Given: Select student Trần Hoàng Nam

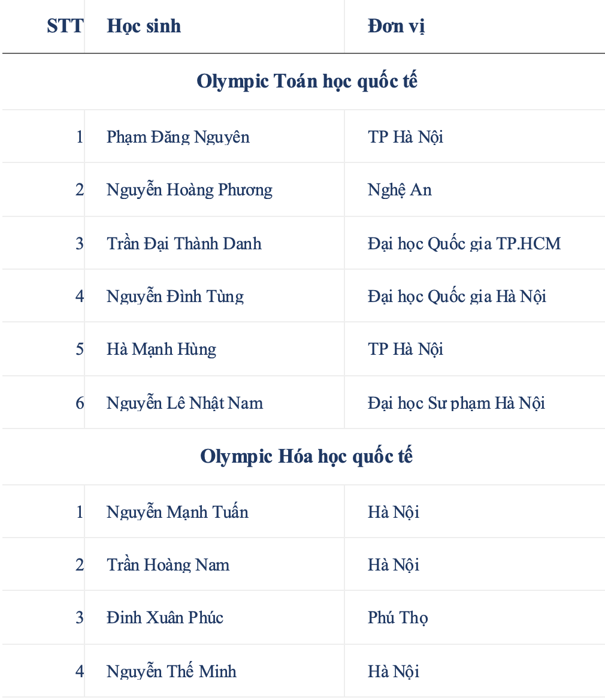Looking at the screenshot, I should 168,565.
